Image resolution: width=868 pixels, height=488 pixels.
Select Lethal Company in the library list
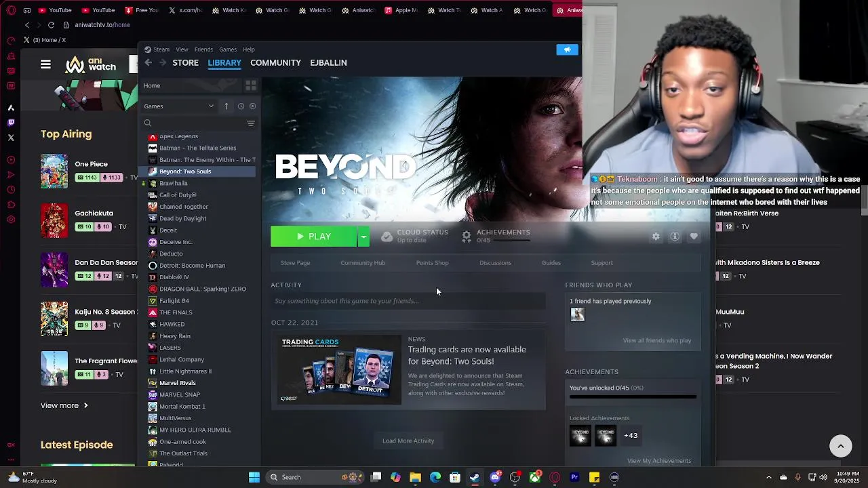182,359
